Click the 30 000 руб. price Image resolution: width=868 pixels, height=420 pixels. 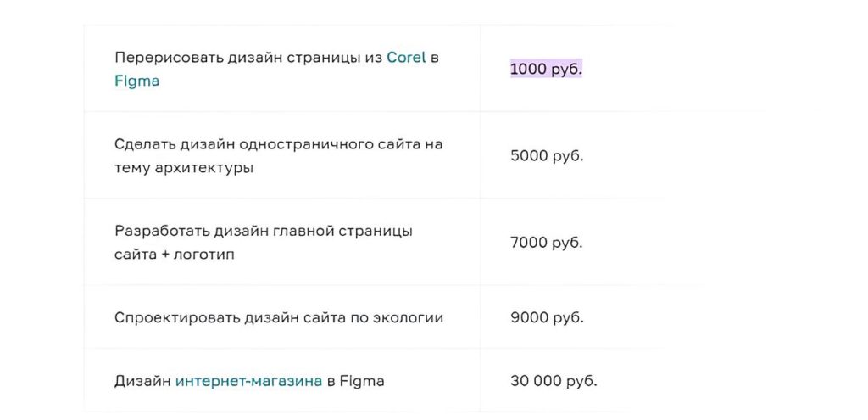tap(554, 381)
